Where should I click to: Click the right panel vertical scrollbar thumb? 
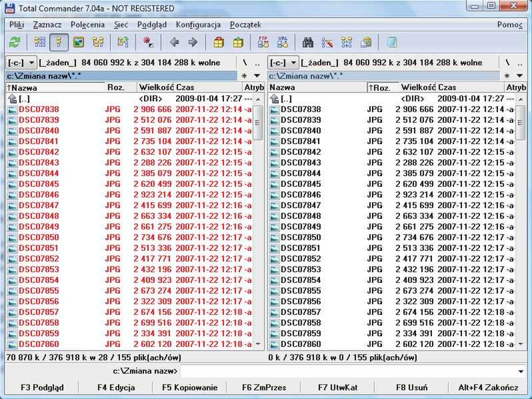520,122
